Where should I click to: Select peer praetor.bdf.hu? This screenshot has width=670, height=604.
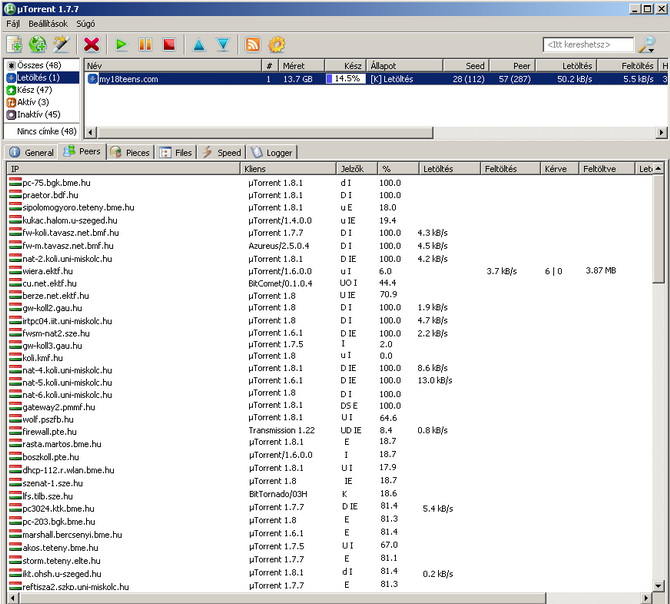[50, 195]
